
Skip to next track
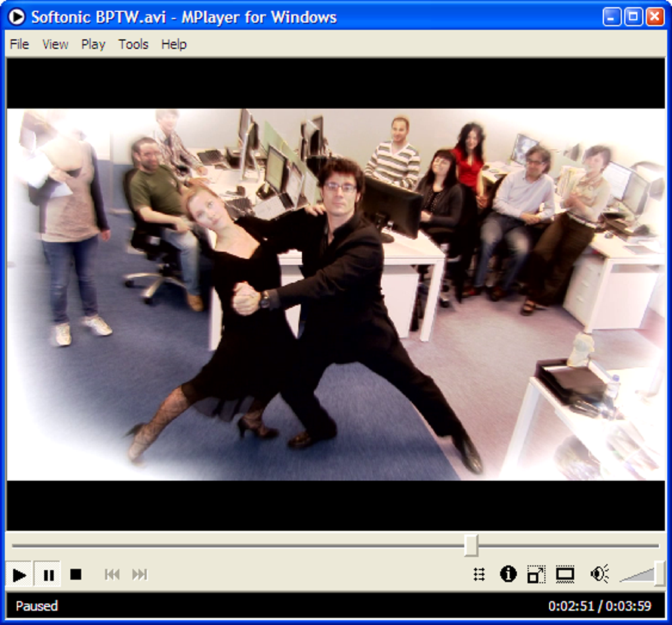tap(140, 574)
